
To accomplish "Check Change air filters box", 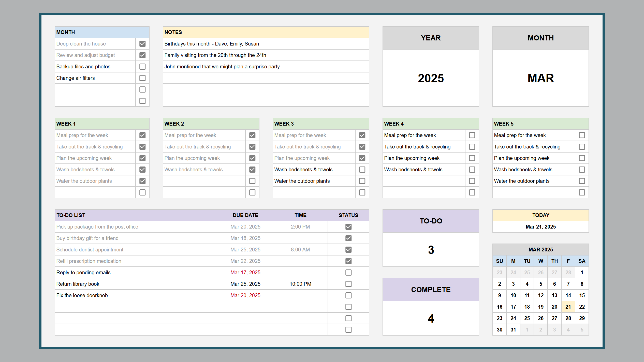I will click(142, 78).
